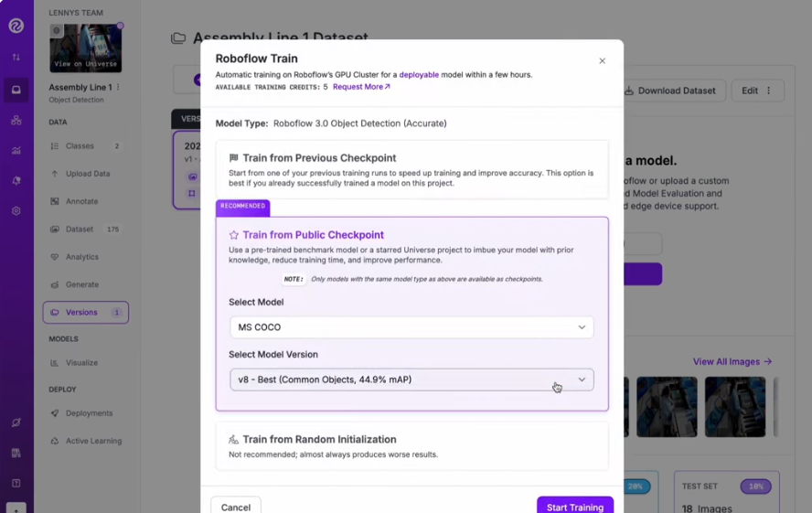The width and height of the screenshot is (812, 513).
Task: Click the project thumbnail View on Universe
Action: click(x=86, y=48)
